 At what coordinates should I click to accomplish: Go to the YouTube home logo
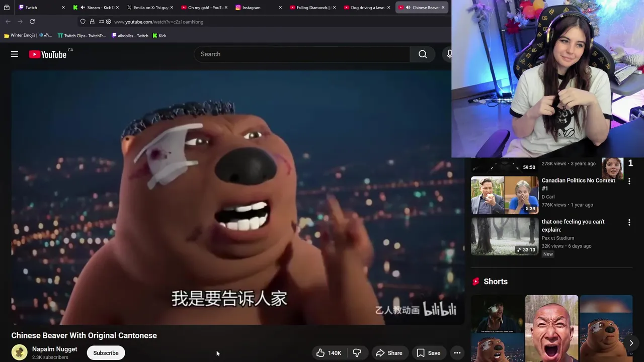click(x=48, y=54)
